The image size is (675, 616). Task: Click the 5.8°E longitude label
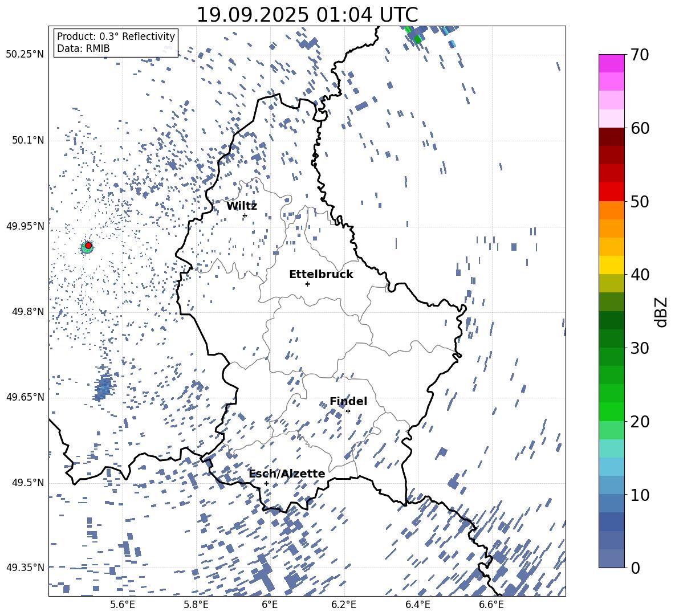196,605
